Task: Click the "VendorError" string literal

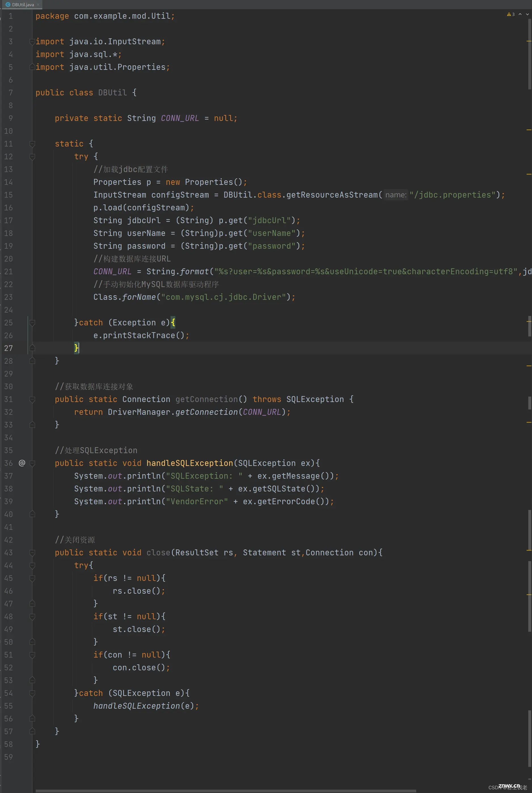Action: (x=197, y=501)
